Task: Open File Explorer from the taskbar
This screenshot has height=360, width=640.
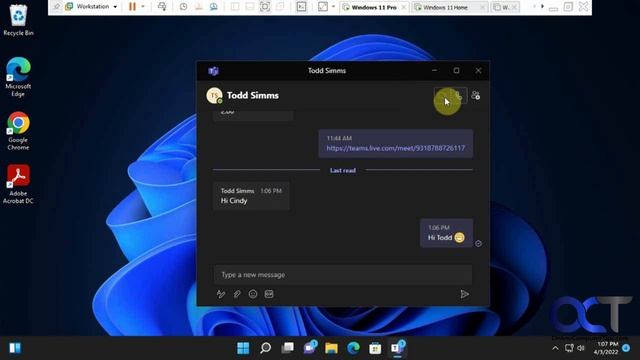Action: point(331,348)
